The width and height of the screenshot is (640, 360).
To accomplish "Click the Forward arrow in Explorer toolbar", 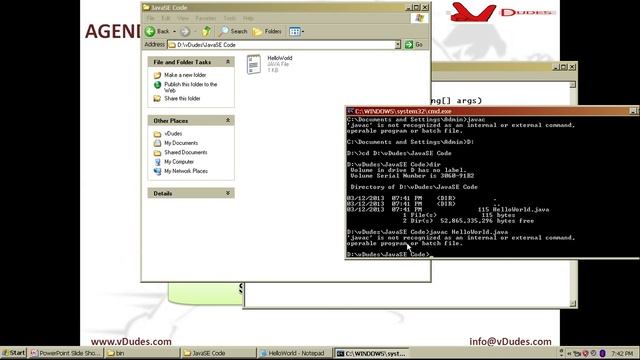I will (185, 31).
